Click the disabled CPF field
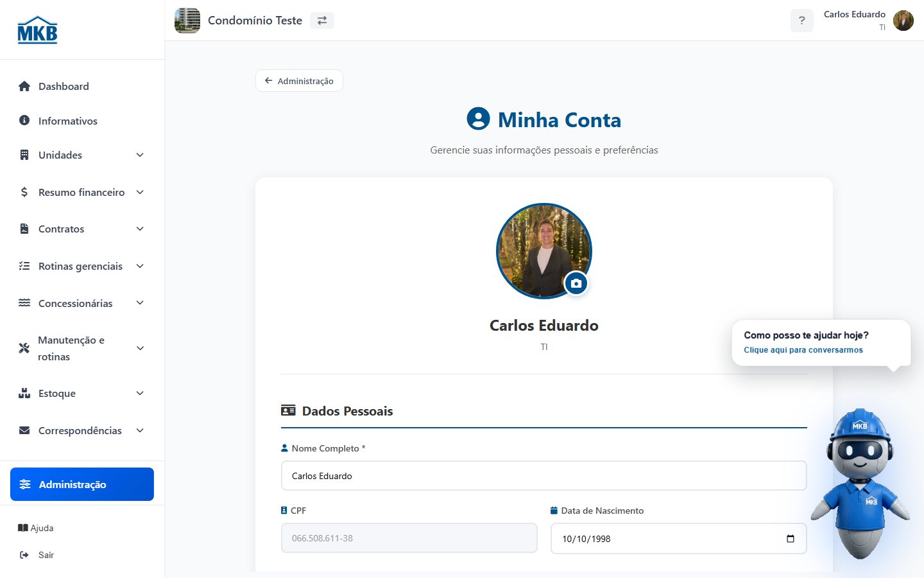The image size is (924, 578). 409,538
